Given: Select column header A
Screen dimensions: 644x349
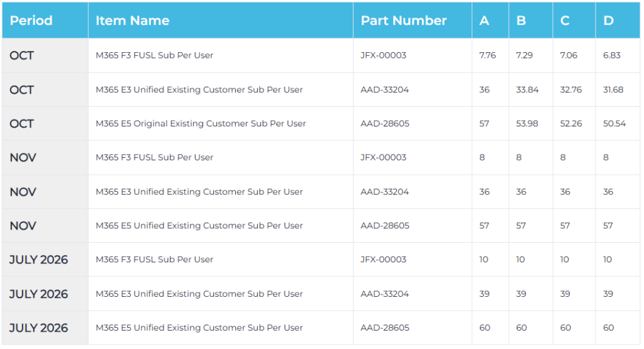Looking at the screenshot, I should coord(484,21).
